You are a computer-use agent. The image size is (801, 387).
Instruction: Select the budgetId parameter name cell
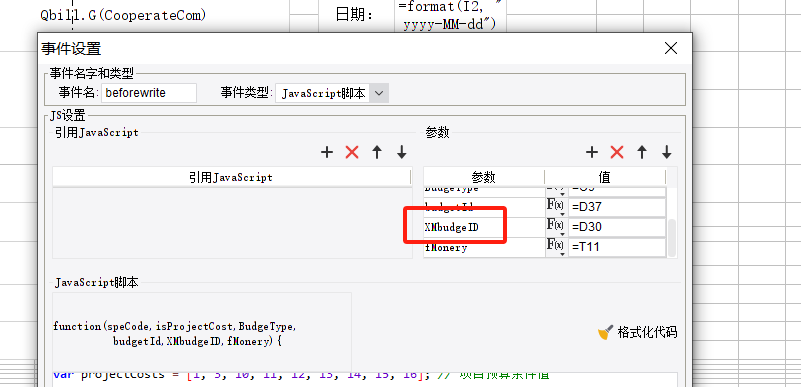(x=484, y=207)
